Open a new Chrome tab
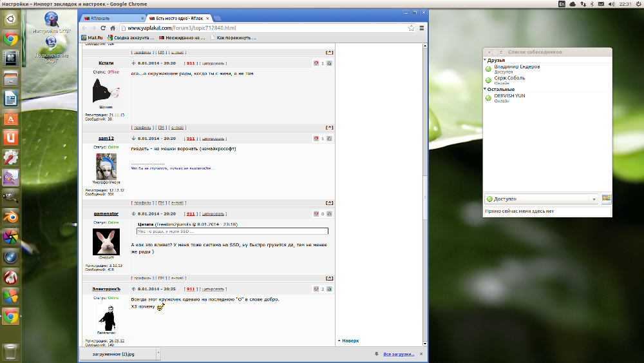Viewport: 644px width, 363px height. (x=218, y=19)
